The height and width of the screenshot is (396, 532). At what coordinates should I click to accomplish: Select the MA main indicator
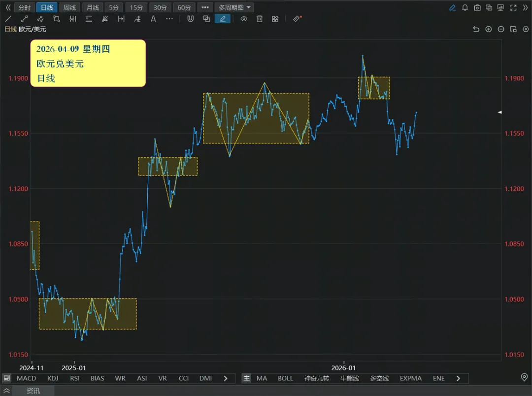[x=262, y=378]
